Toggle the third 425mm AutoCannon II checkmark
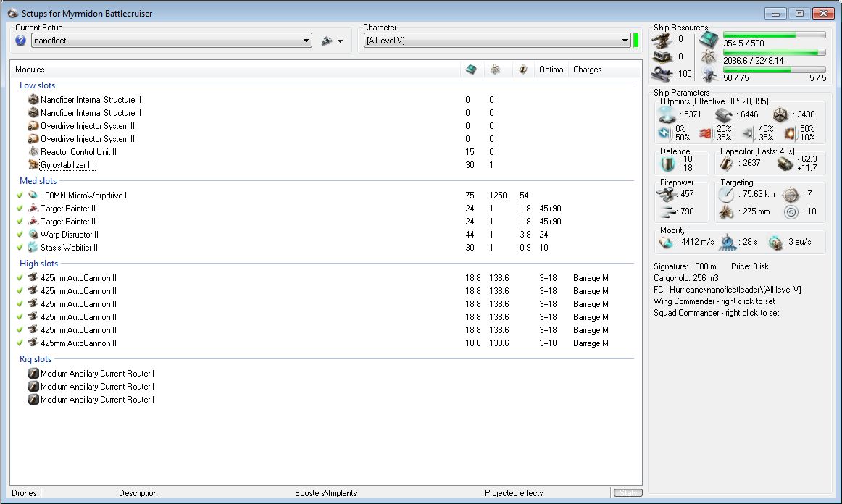 pyautogui.click(x=20, y=304)
